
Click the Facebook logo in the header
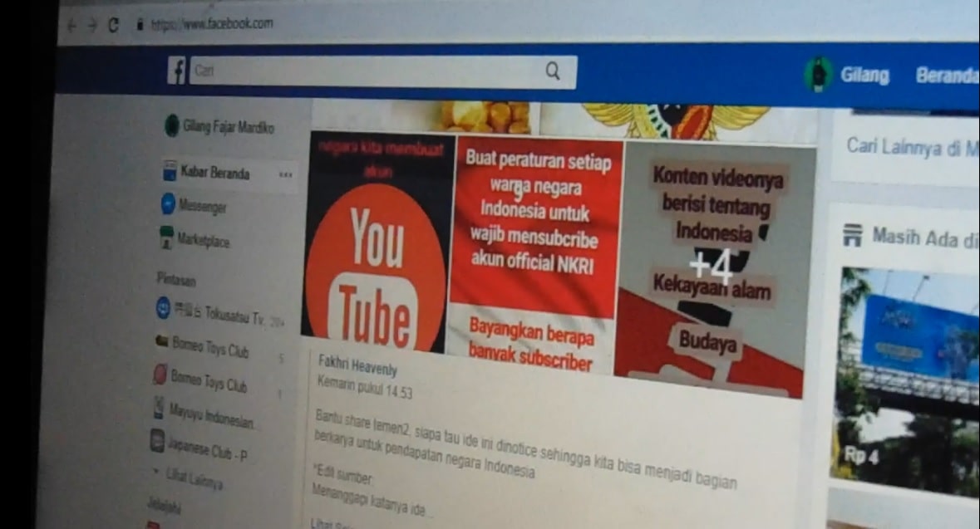[x=176, y=71]
